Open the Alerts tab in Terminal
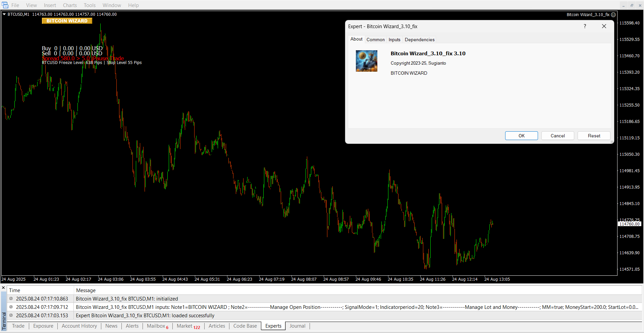 coord(132,326)
